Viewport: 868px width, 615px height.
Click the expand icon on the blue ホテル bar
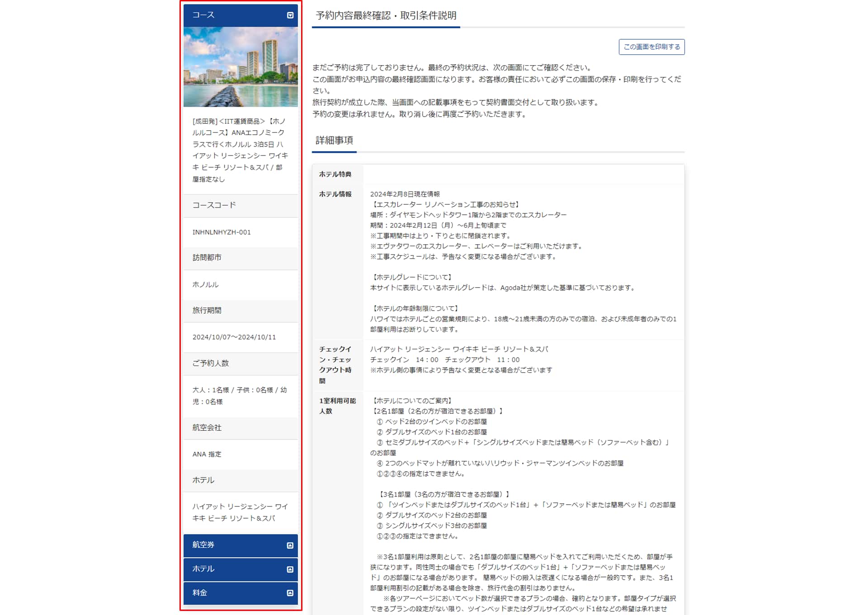(x=290, y=569)
